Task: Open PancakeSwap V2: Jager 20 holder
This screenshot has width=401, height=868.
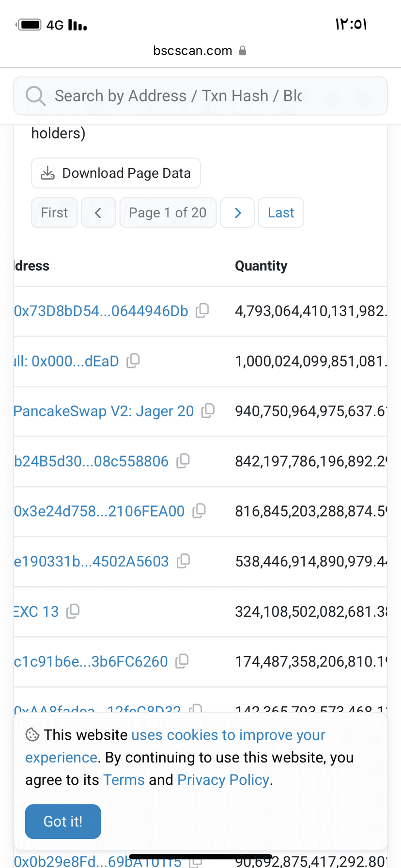Action: [x=104, y=411]
